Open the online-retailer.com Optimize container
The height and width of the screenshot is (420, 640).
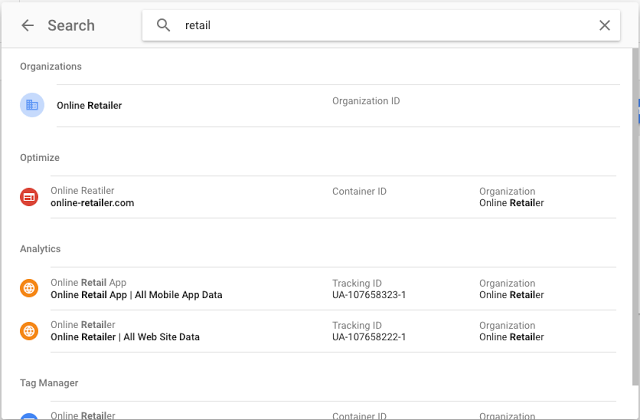(x=92, y=203)
